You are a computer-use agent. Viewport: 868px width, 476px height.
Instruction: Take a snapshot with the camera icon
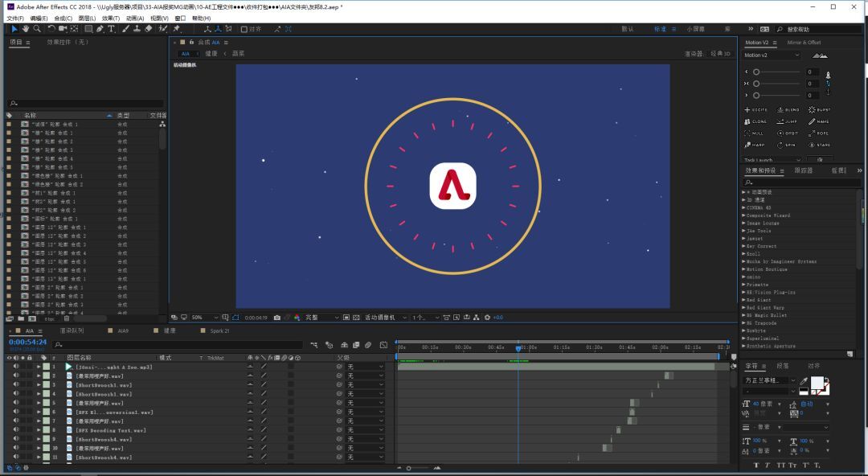tap(277, 318)
